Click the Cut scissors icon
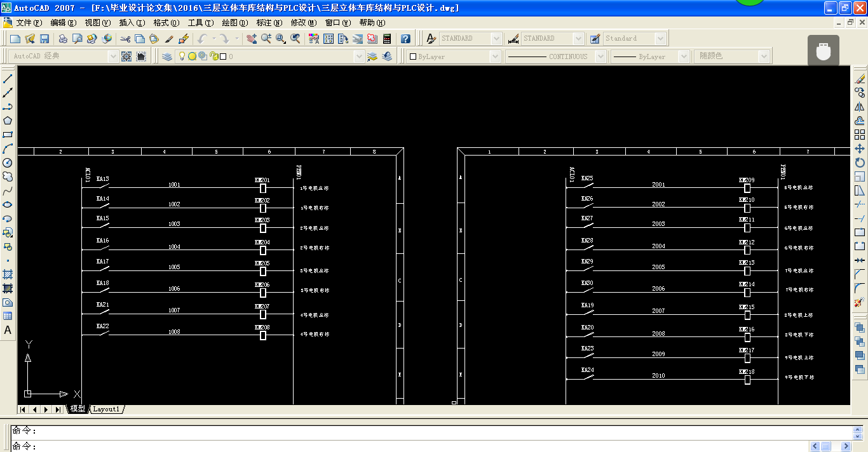 pyautogui.click(x=125, y=39)
